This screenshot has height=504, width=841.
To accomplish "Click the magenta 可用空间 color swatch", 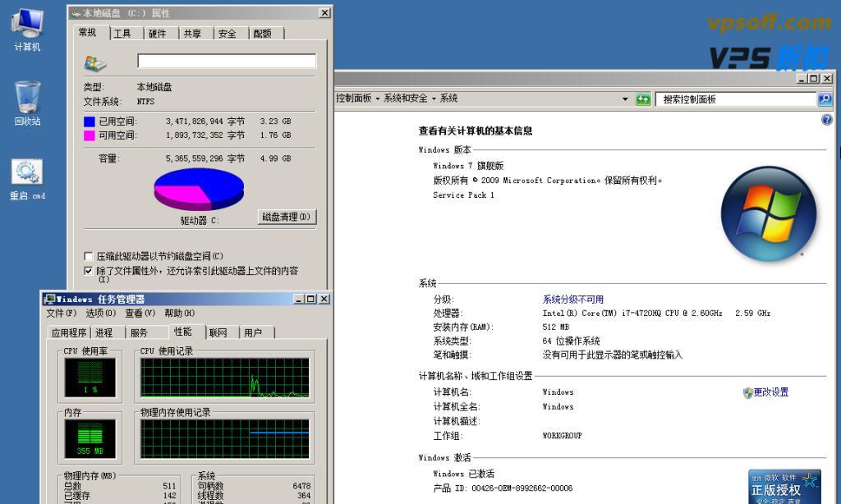I will [x=89, y=135].
